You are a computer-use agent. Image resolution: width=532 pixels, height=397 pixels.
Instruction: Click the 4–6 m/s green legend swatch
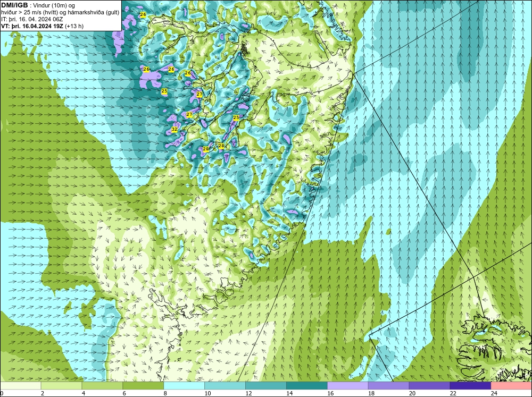tap(102, 385)
